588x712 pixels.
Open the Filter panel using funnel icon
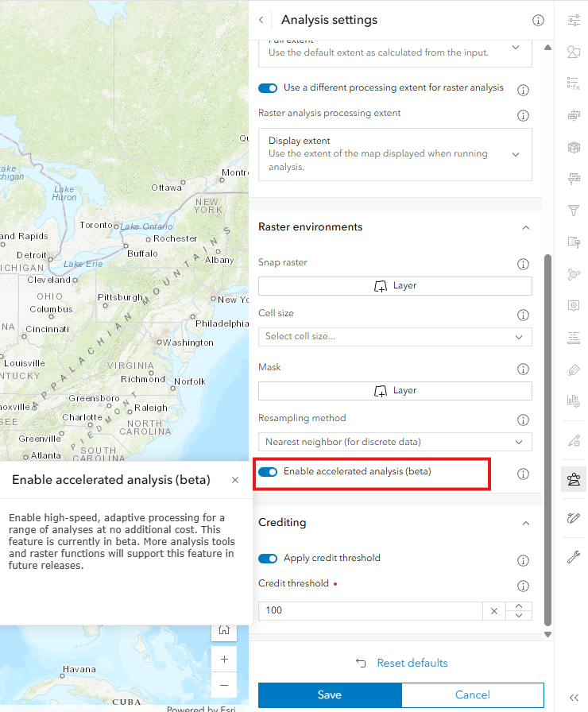tap(574, 211)
